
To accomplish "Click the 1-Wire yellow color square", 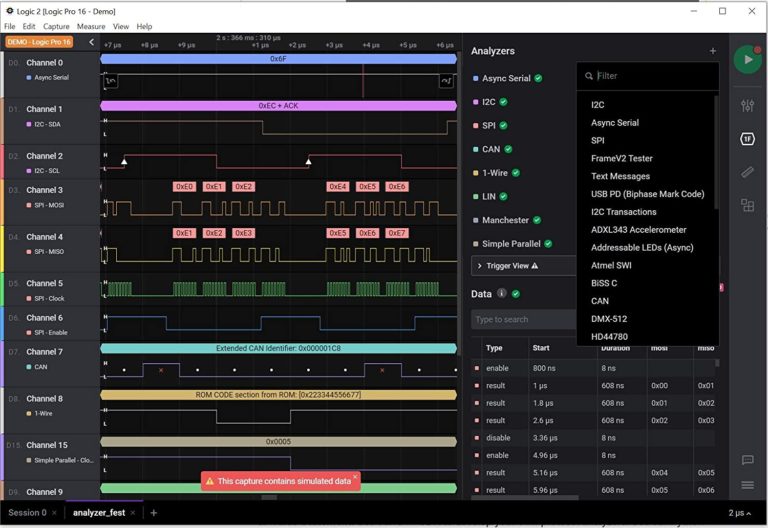I will tap(475, 173).
